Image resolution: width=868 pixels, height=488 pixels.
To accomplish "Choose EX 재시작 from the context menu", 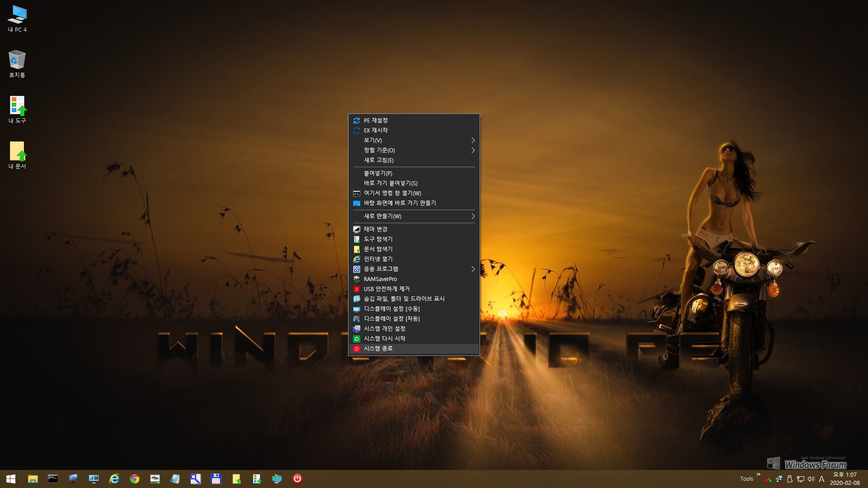I will tap(414, 130).
